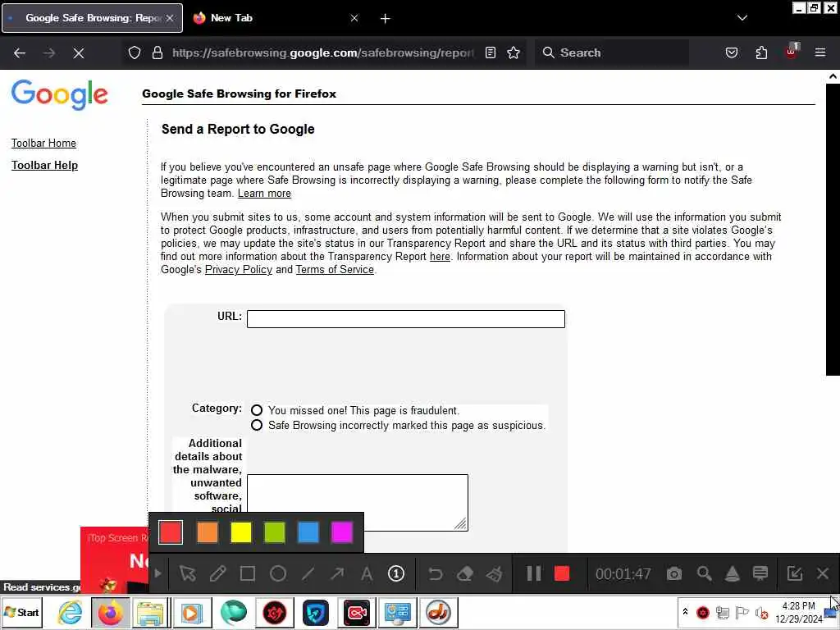Go to Toolbar Home
Image resolution: width=840 pixels, height=630 pixels.
tap(44, 143)
